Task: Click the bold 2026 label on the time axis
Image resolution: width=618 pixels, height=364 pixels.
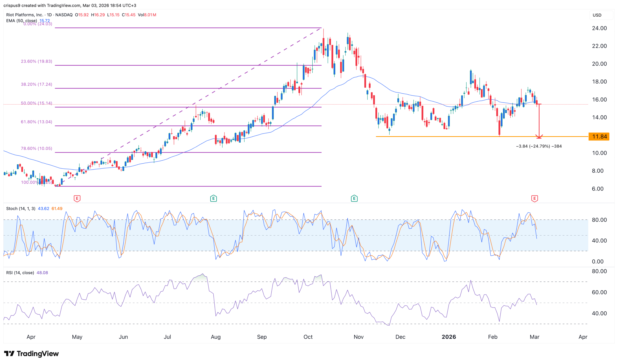Action: 449,337
